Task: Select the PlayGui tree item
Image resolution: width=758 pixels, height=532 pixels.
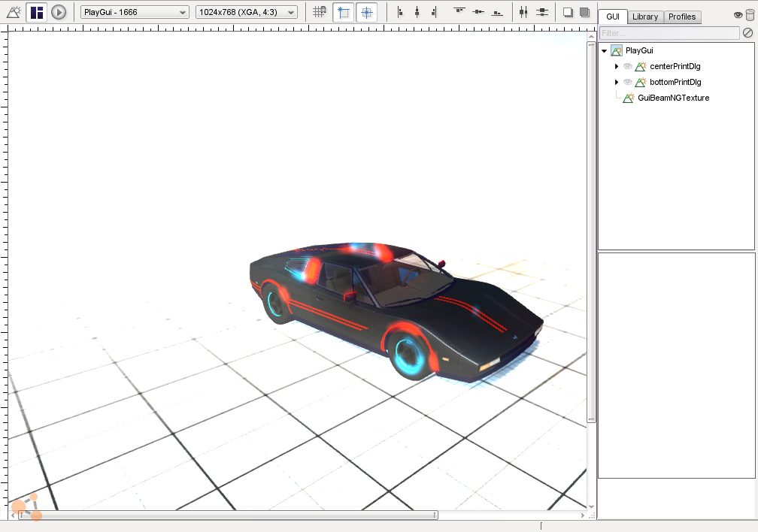Action: [639, 50]
